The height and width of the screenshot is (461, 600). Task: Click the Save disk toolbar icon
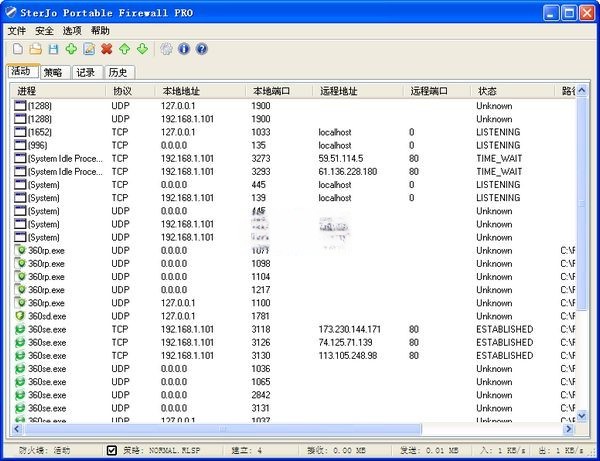tap(53, 49)
